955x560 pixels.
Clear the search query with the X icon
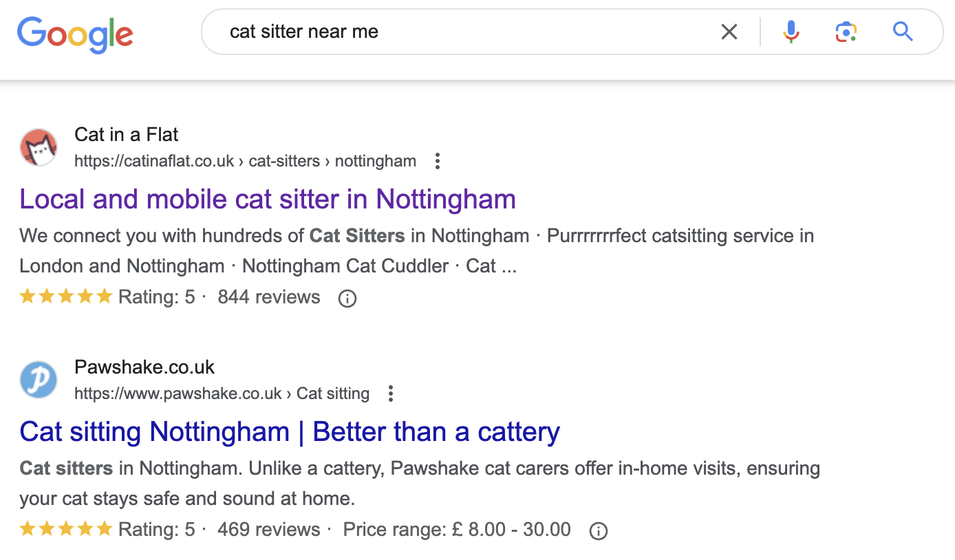coord(729,31)
